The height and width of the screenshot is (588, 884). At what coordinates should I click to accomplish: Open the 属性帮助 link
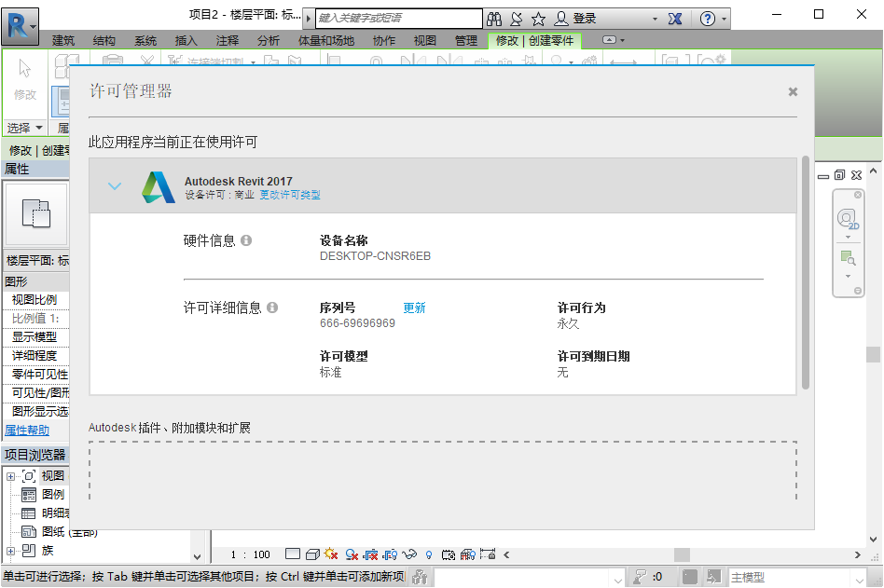[27, 431]
